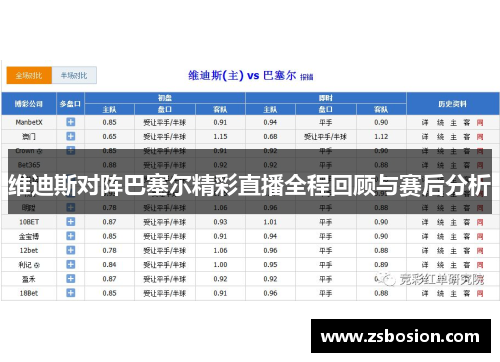This screenshot has height=362, width=500.
Task: Click the 多盘口 column header
Action: pyautogui.click(x=70, y=104)
